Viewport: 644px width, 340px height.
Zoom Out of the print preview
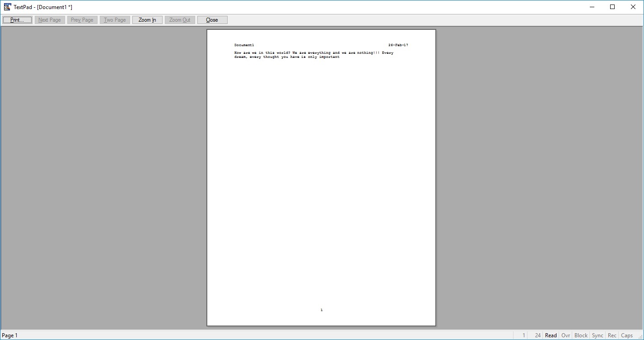click(179, 19)
